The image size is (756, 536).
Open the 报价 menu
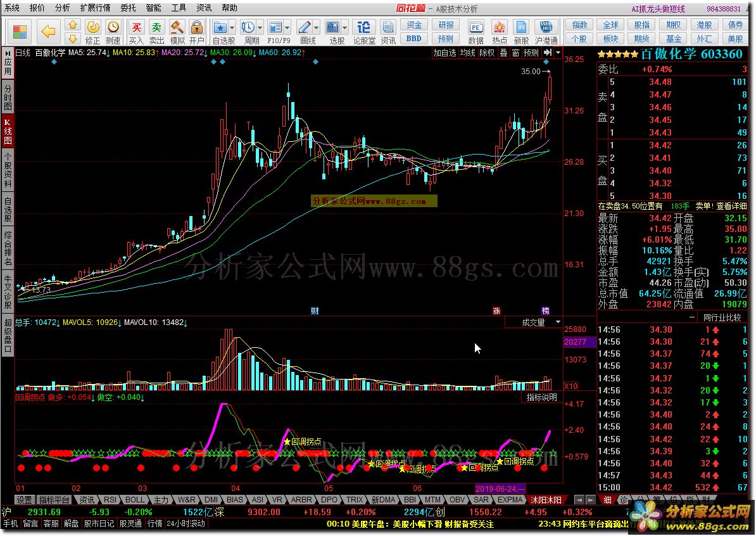click(x=37, y=8)
